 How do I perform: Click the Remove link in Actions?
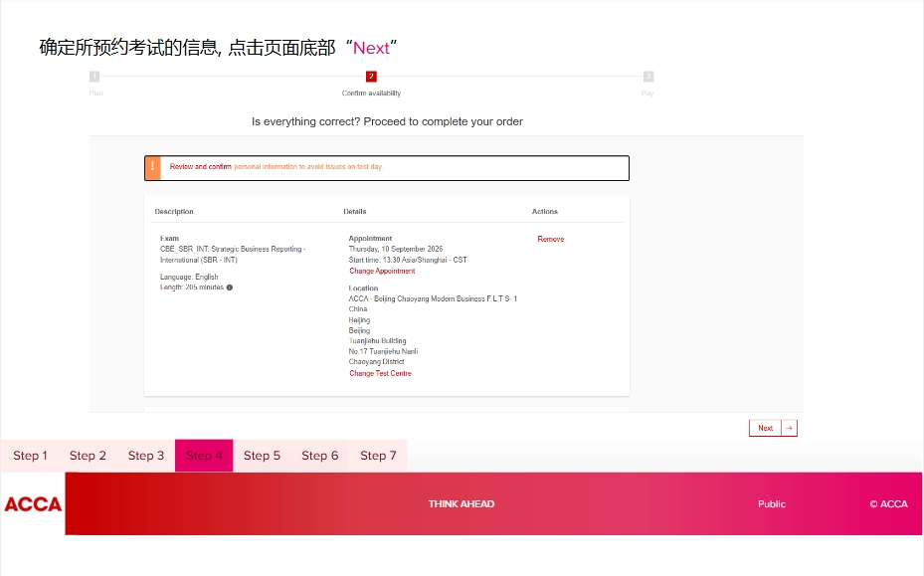(x=550, y=240)
